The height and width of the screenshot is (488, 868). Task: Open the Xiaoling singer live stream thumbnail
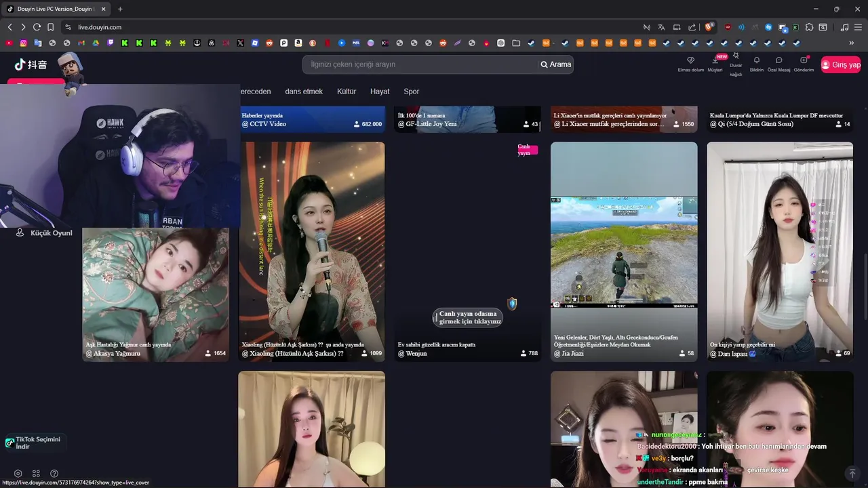(x=311, y=251)
